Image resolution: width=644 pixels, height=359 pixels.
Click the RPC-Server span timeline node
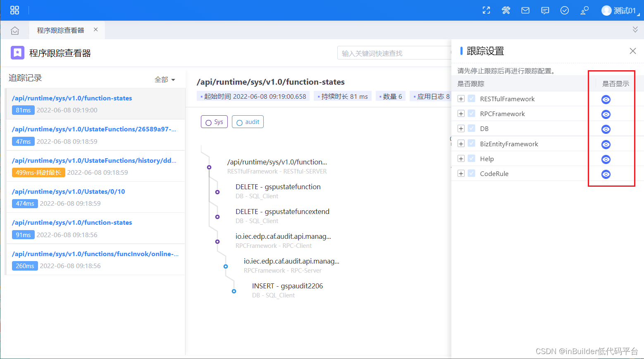pos(226,266)
